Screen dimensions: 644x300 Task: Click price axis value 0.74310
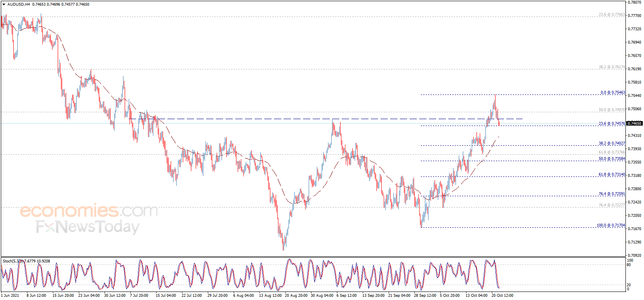[635, 136]
